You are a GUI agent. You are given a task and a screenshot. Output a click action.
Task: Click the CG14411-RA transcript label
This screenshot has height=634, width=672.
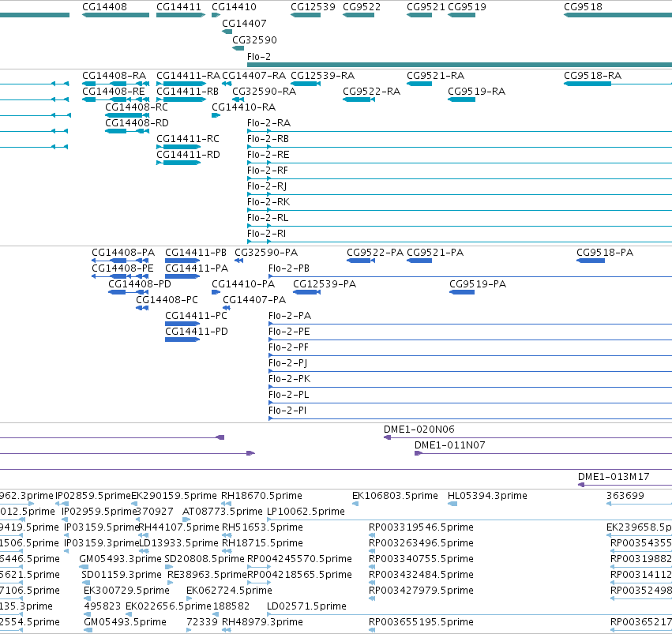(x=188, y=76)
